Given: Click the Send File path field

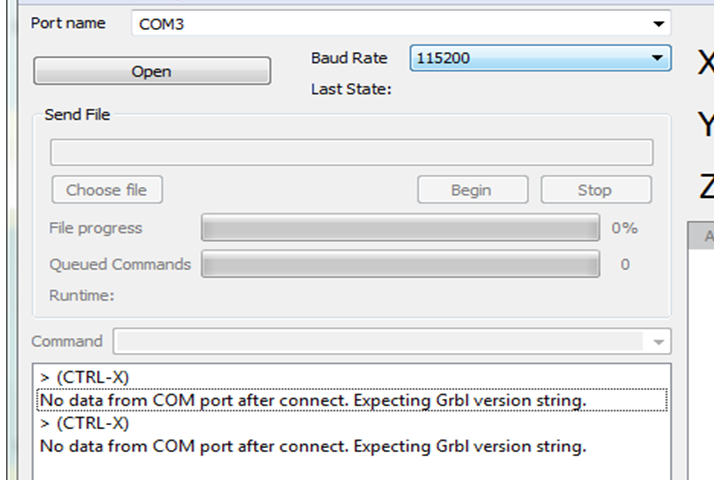Looking at the screenshot, I should tap(351, 152).
